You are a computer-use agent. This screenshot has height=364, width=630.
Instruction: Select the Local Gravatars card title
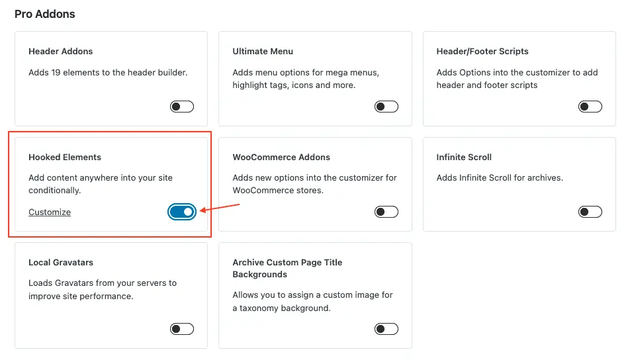[x=61, y=262]
